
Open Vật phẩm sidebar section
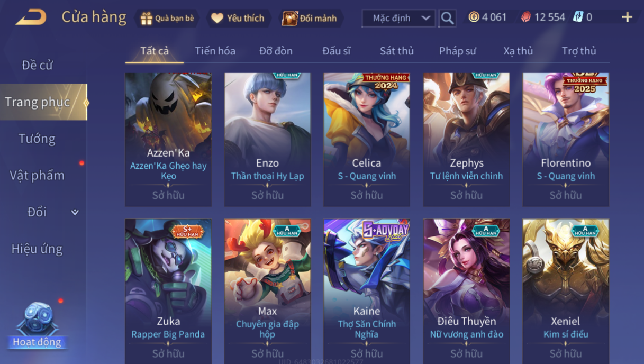pyautogui.click(x=37, y=175)
